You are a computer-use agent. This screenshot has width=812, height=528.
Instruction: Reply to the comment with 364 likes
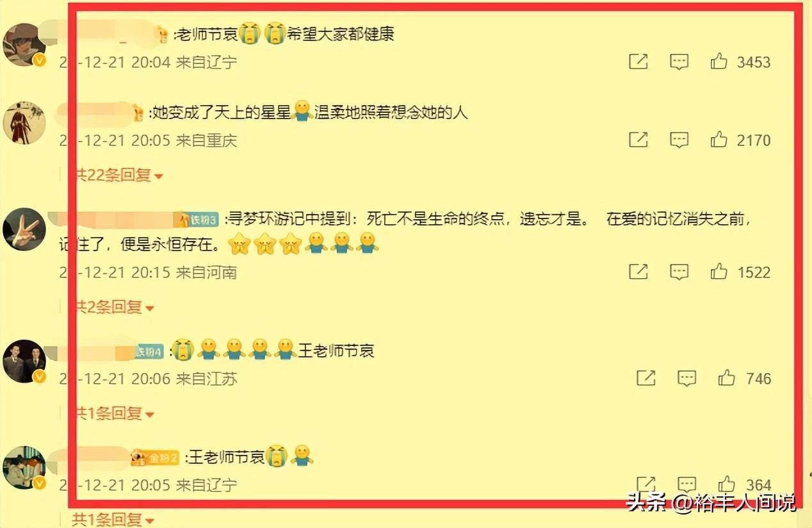pyautogui.click(x=686, y=484)
